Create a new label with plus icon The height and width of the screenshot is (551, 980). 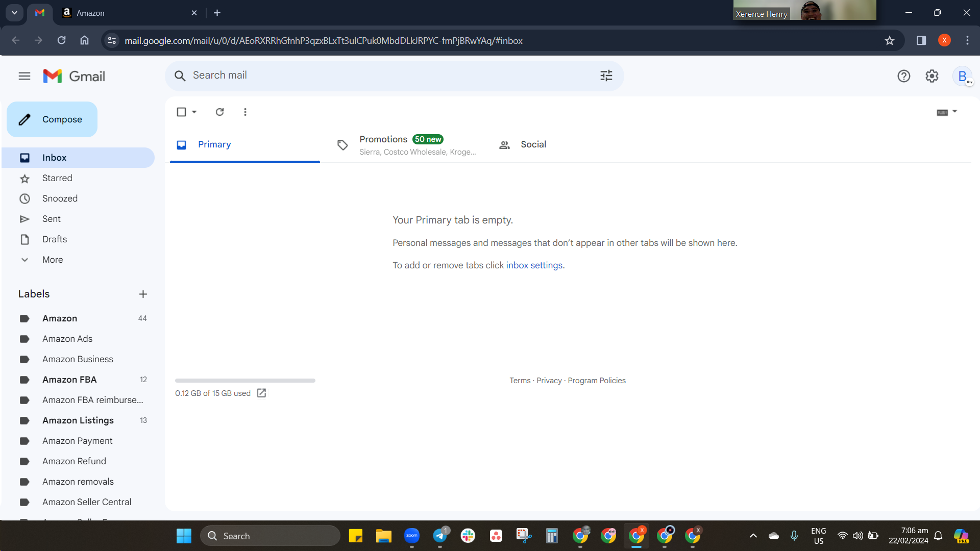[x=143, y=294]
